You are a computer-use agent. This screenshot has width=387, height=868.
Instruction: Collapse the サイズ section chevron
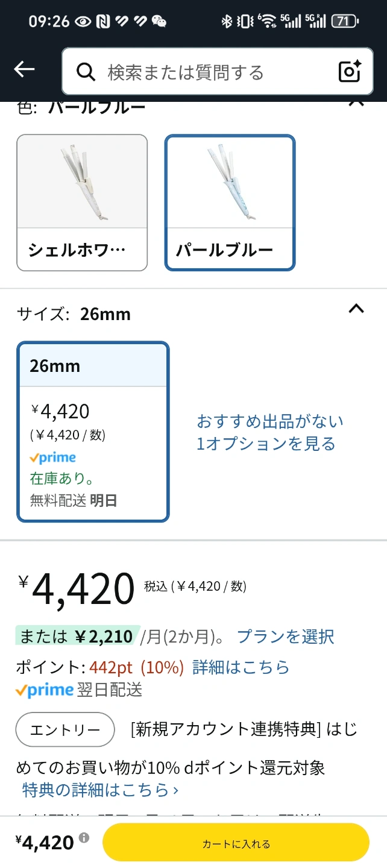click(356, 309)
